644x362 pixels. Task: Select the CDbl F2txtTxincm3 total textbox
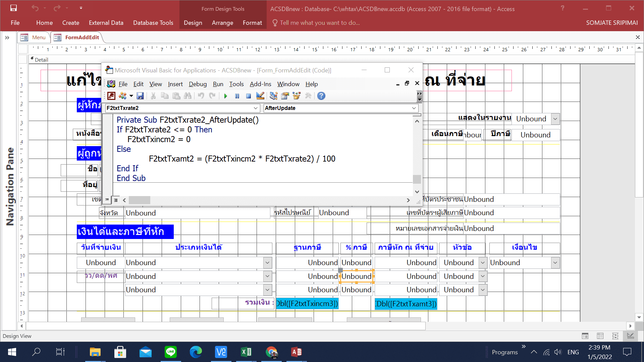(x=307, y=304)
